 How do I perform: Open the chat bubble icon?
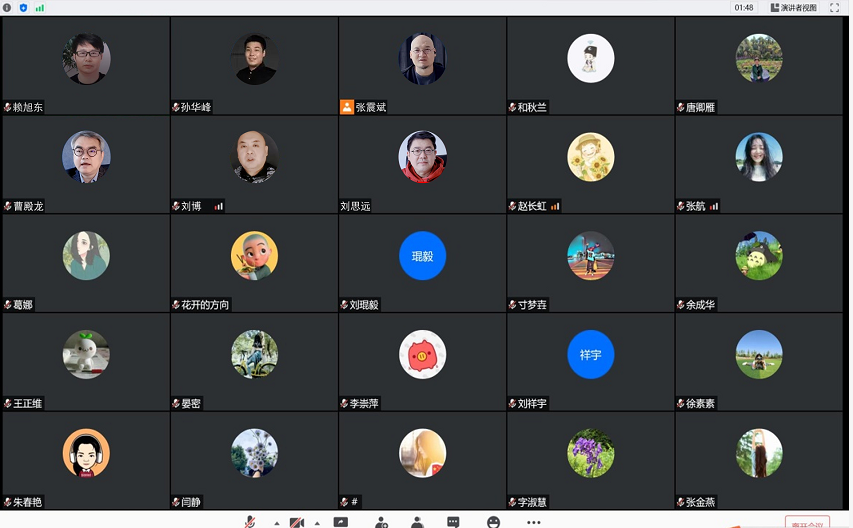click(453, 522)
